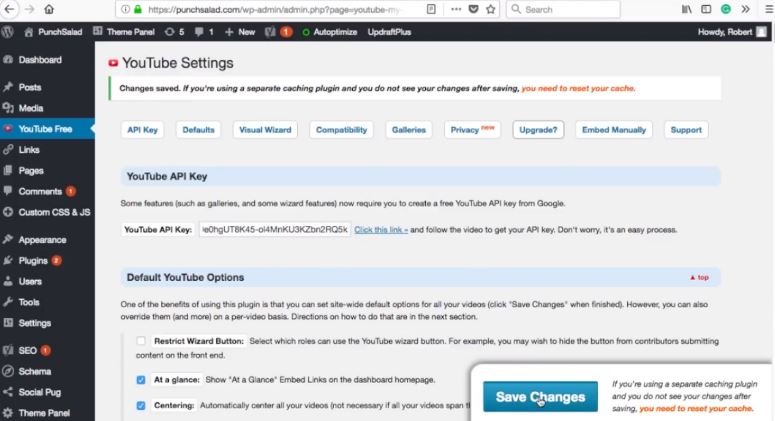The height and width of the screenshot is (421, 775).
Task: Open the Visual Wizard tab
Action: click(265, 130)
